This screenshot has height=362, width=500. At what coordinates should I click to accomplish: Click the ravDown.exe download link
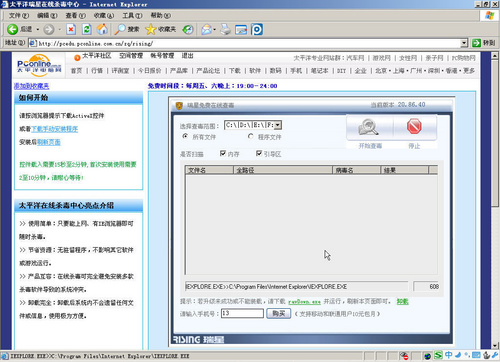pos(304,302)
